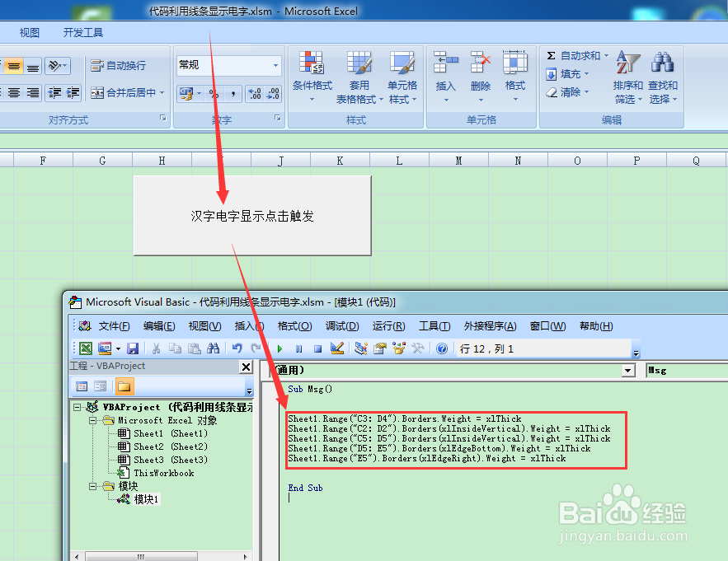
Task: Switch to the 开发工具 ribbon tab
Action: [82, 32]
